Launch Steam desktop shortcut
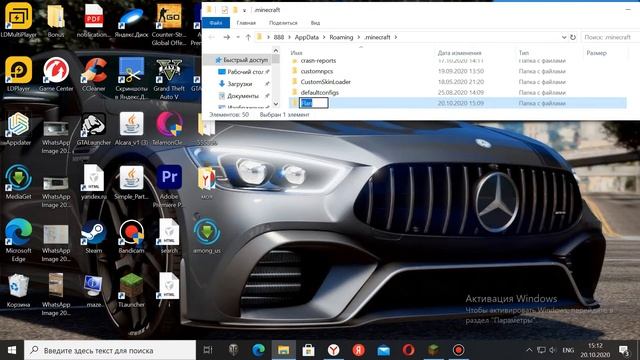 coord(94,237)
